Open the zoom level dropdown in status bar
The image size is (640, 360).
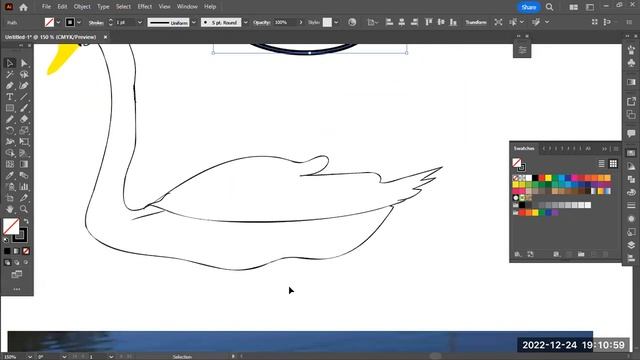(30, 357)
